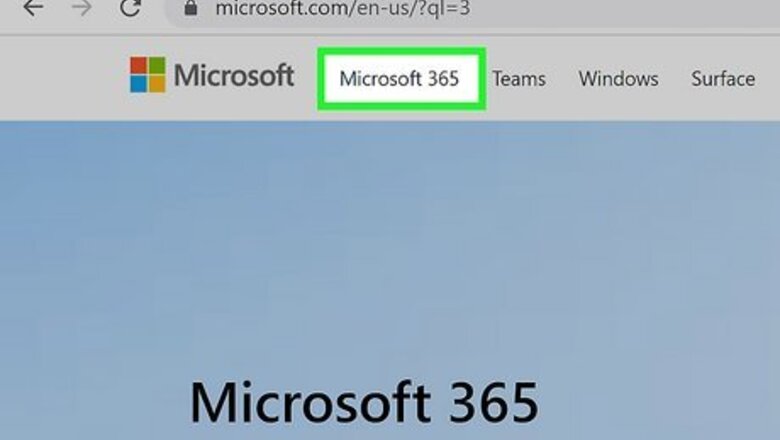Click the red square of Microsoft logo
The image size is (780, 440).
(x=138, y=65)
